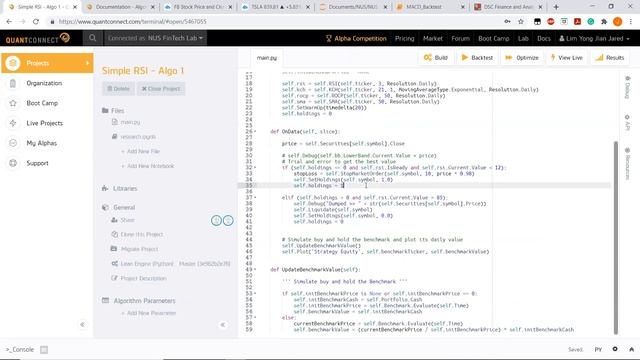Open Boot Camp star icon in sidebar
640x360 pixels.
(x=13, y=103)
